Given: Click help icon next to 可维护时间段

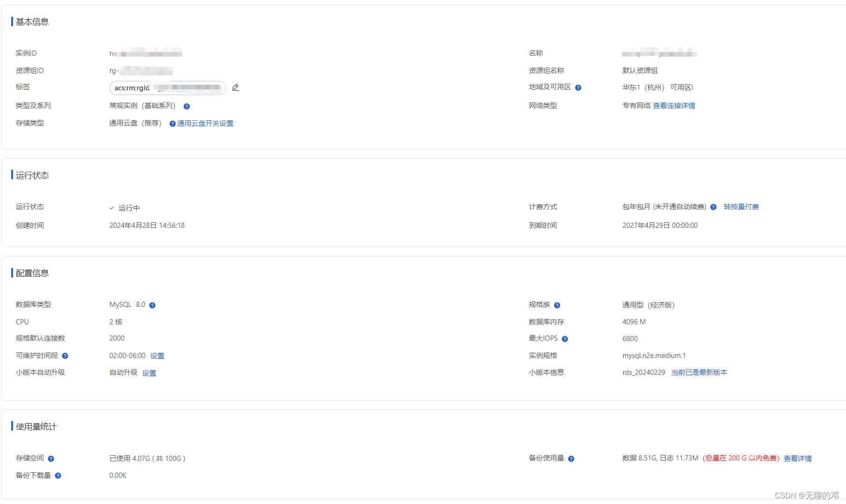Looking at the screenshot, I should pyautogui.click(x=65, y=356).
